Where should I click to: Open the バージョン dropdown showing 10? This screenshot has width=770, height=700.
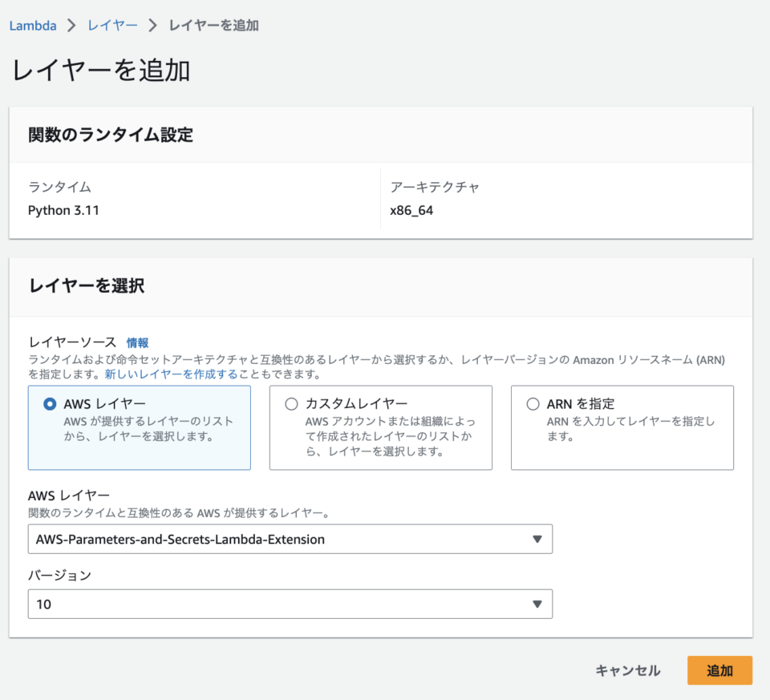click(290, 604)
